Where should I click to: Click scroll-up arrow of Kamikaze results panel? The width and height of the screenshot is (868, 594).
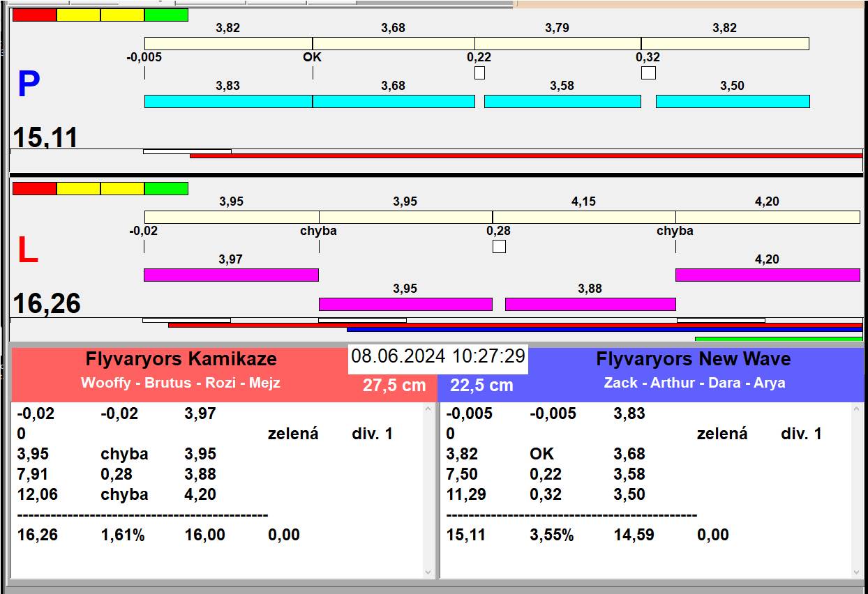tap(428, 411)
